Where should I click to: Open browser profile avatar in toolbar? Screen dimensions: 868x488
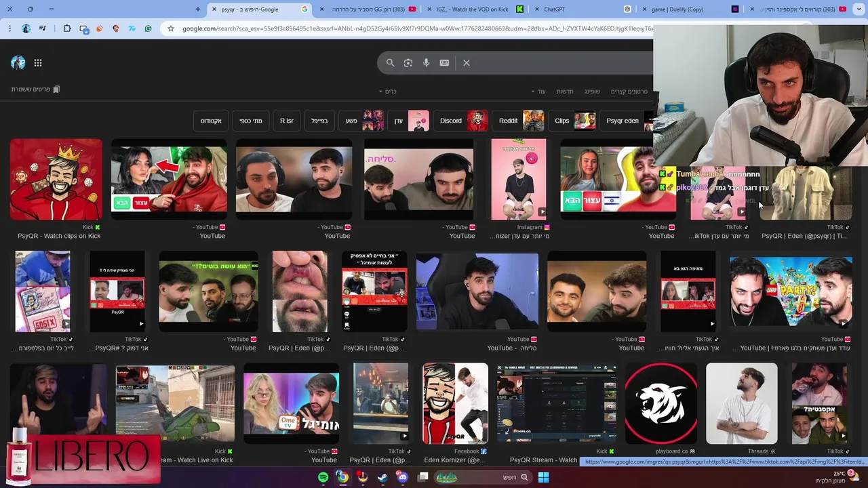26,28
